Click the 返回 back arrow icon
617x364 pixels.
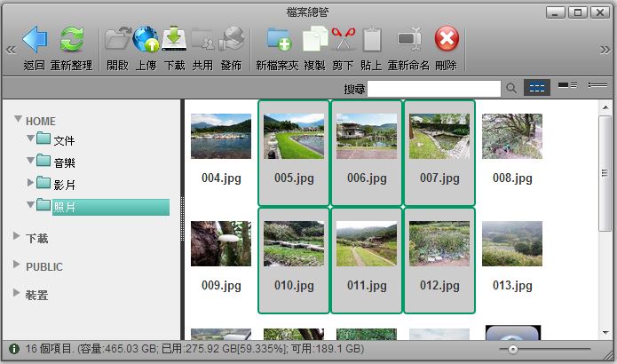click(x=34, y=40)
